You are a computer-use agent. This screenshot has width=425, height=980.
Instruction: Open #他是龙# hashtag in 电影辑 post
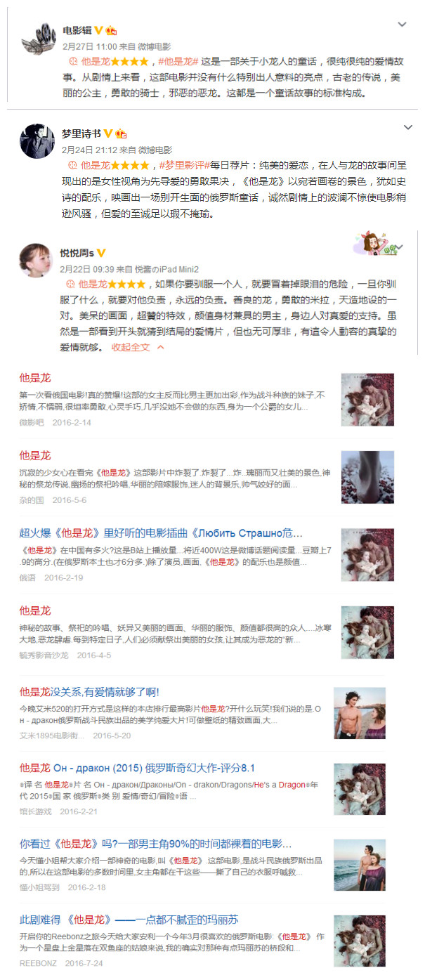178,62
